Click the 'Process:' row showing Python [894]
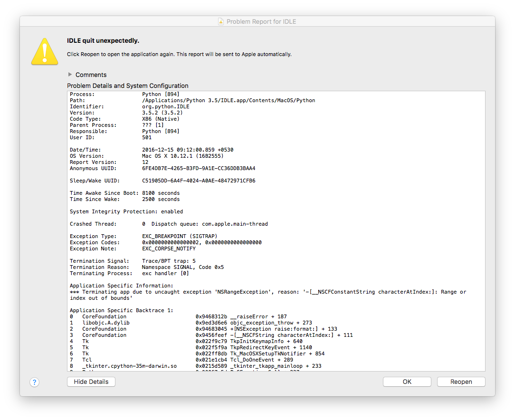 (124, 94)
